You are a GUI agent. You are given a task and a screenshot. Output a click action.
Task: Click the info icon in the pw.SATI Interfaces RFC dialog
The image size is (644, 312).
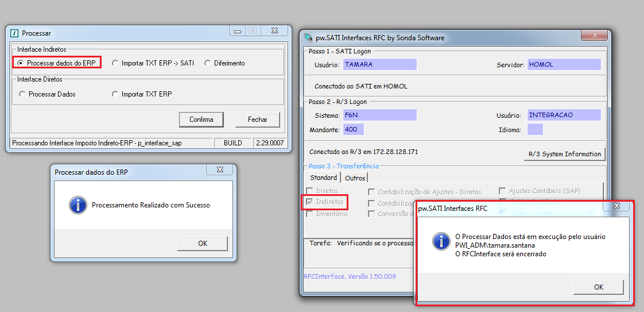coord(441,241)
